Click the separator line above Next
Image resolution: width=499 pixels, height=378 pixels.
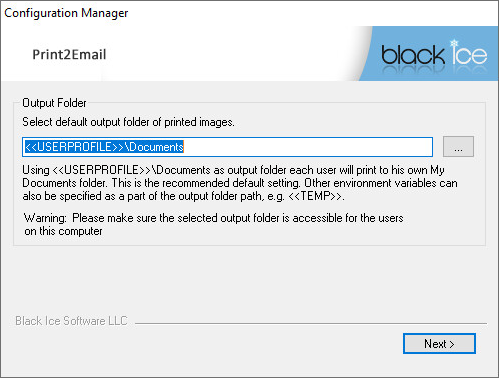tap(311, 323)
